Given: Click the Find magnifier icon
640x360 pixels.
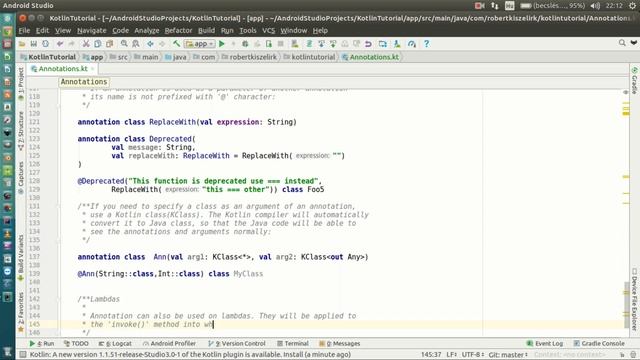Looking at the screenshot, I should tap(124, 44).
